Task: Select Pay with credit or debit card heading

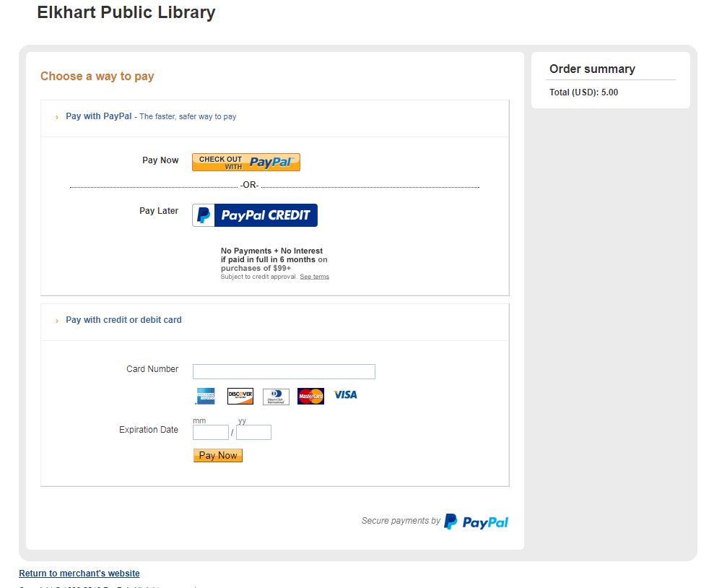Action: (123, 320)
